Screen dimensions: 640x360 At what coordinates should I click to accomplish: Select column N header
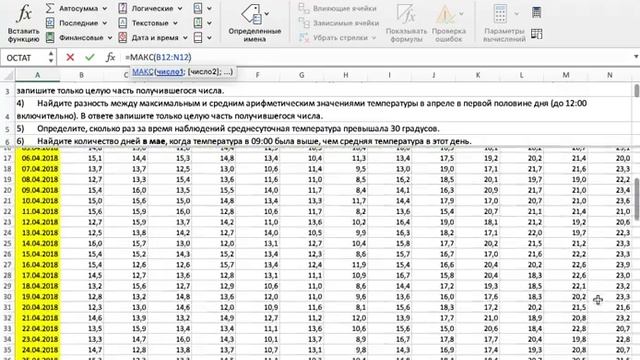(x=610, y=75)
